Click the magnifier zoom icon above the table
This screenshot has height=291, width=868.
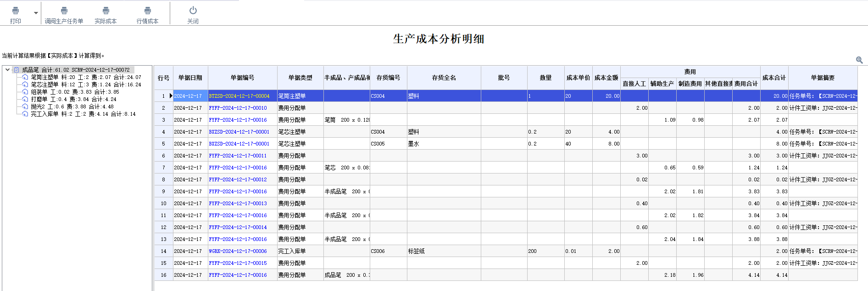(x=859, y=60)
